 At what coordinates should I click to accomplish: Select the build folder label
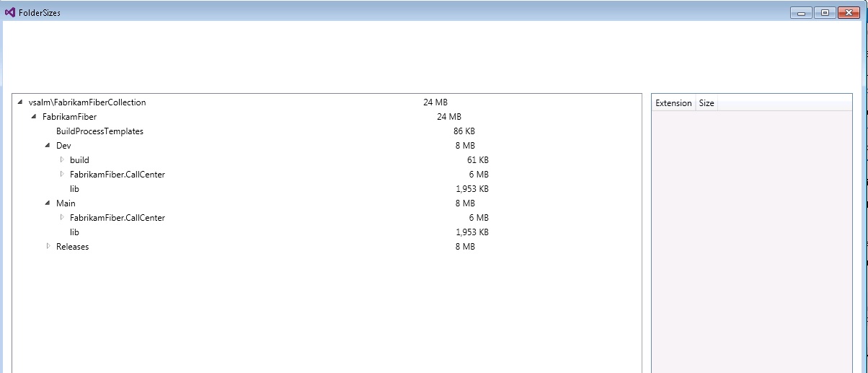tap(79, 160)
